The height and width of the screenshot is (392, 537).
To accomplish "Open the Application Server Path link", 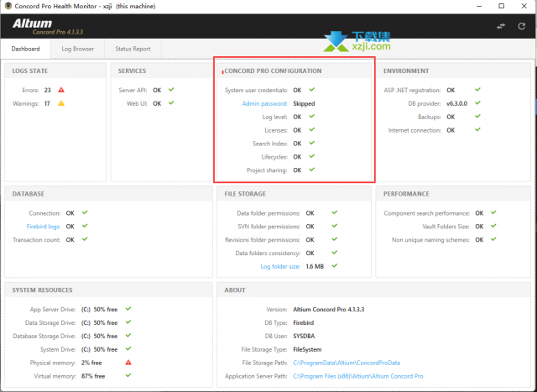I will [358, 376].
